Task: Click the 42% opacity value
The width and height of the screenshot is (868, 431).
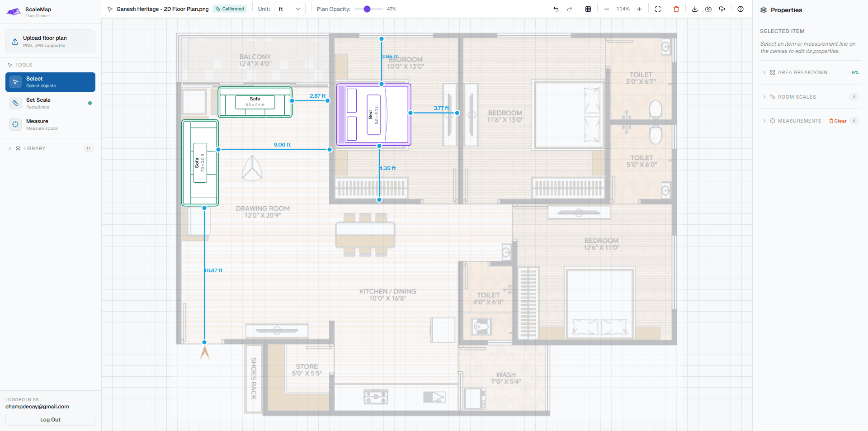Action: click(392, 9)
